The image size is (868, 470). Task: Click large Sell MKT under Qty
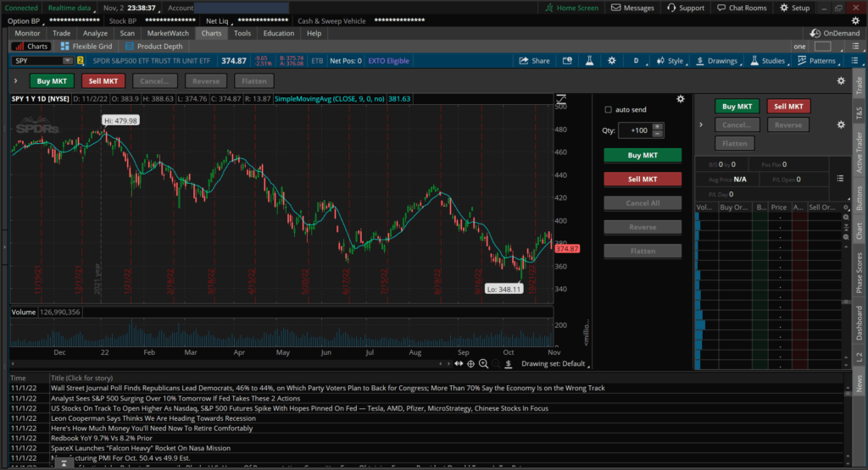[643, 180]
